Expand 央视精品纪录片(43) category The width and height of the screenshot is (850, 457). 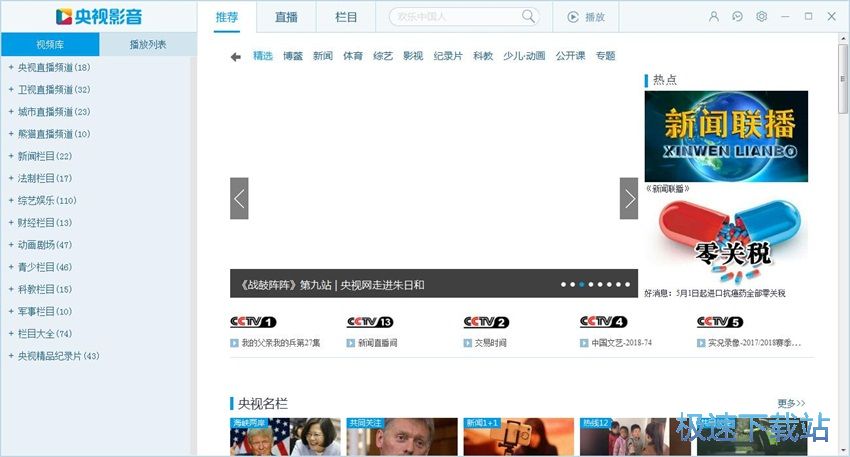[11, 356]
